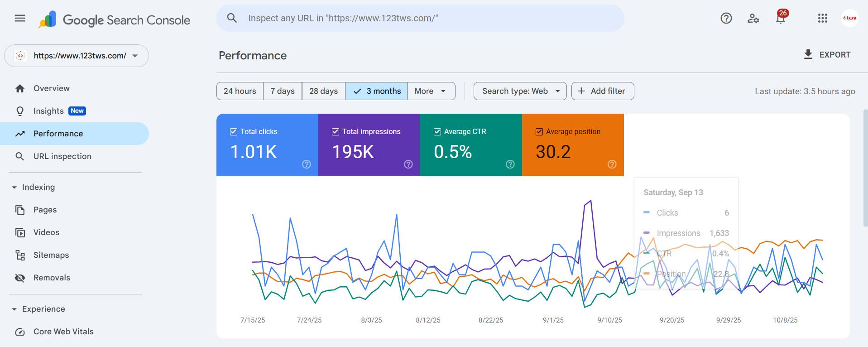Click the Export download icon
The height and width of the screenshot is (347, 868).
[808, 54]
